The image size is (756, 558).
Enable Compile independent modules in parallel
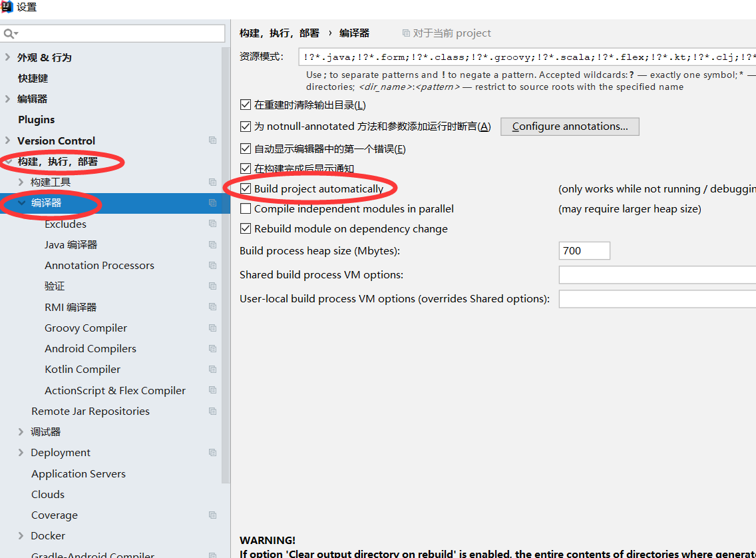click(x=246, y=208)
